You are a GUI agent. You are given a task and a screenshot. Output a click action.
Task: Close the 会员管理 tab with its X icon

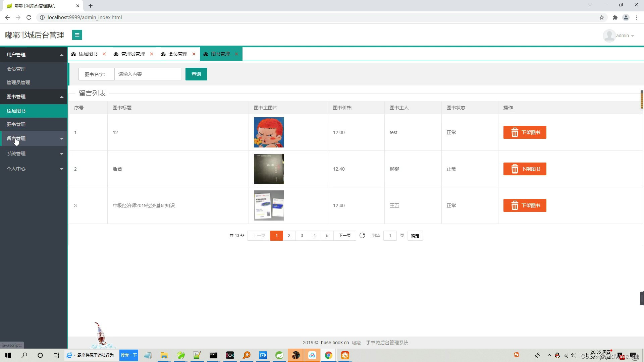(194, 54)
